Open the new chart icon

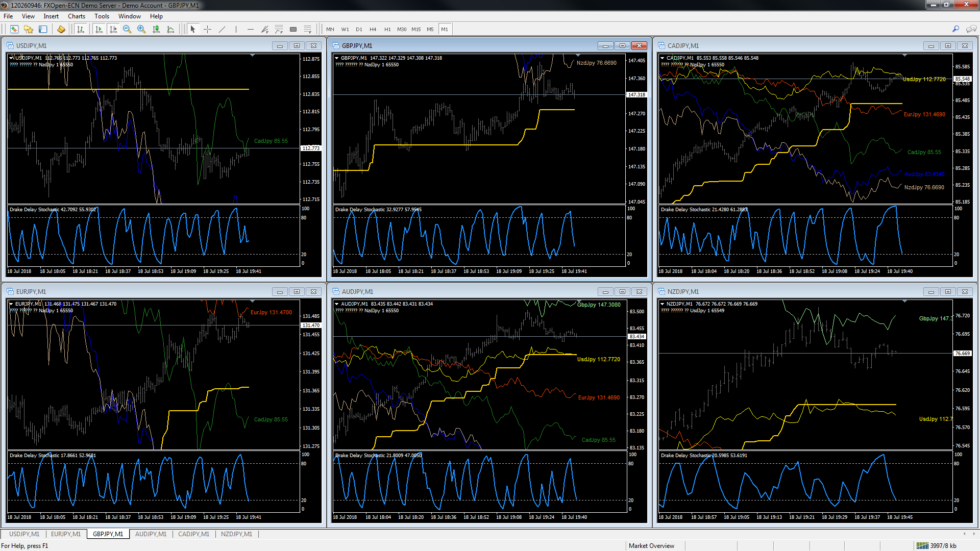(x=14, y=29)
